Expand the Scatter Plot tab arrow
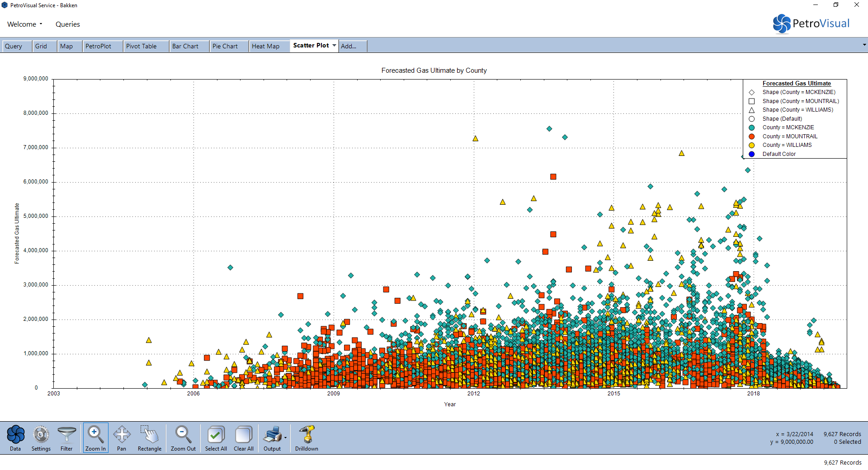This screenshot has width=868, height=470. [x=334, y=46]
